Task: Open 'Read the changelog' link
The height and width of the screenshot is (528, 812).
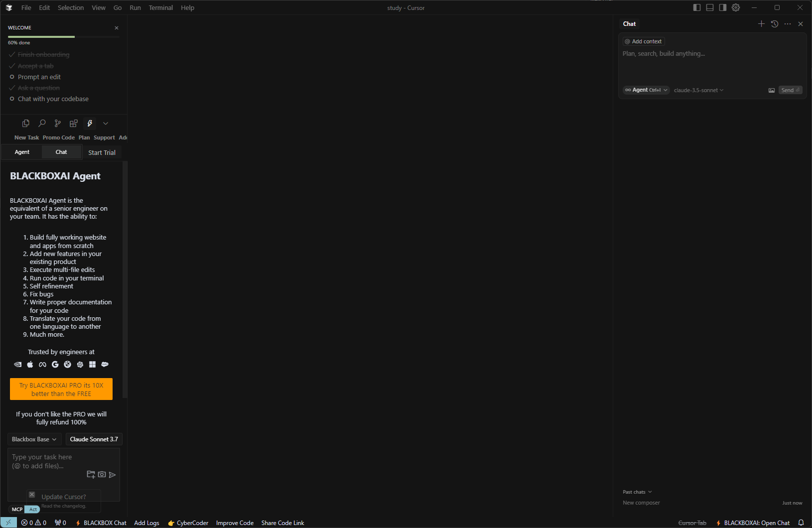Action: [64, 506]
